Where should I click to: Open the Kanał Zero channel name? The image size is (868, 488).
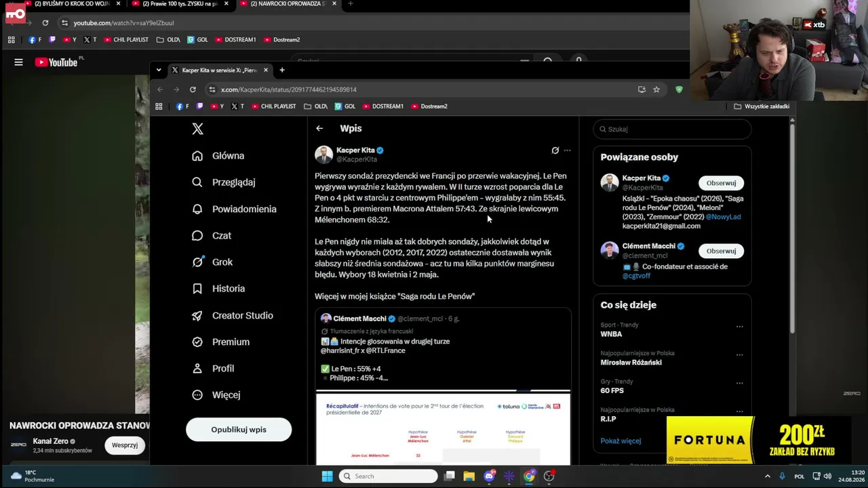pyautogui.click(x=51, y=441)
